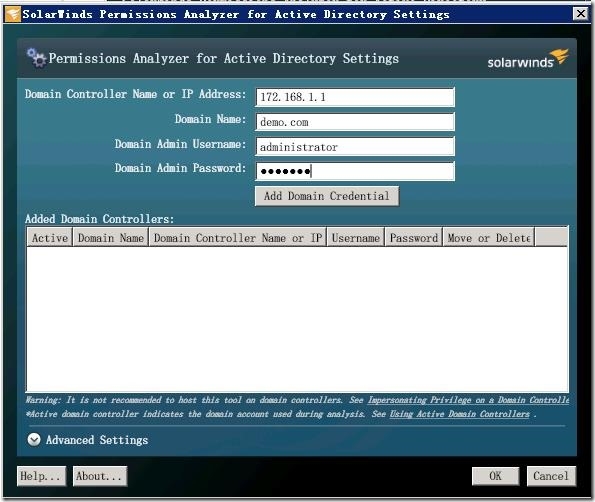Click the Added Domain Controllers label
The height and width of the screenshot is (502, 595).
(x=99, y=219)
